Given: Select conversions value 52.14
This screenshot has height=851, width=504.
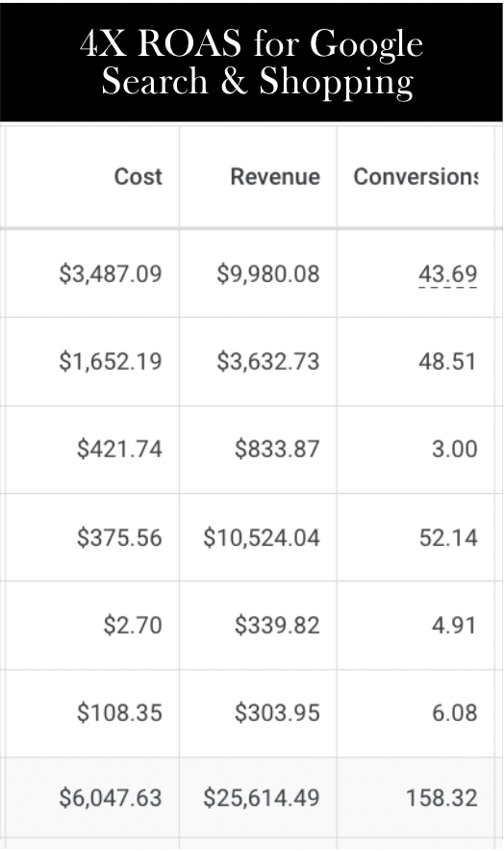Looking at the screenshot, I should coord(448,537).
